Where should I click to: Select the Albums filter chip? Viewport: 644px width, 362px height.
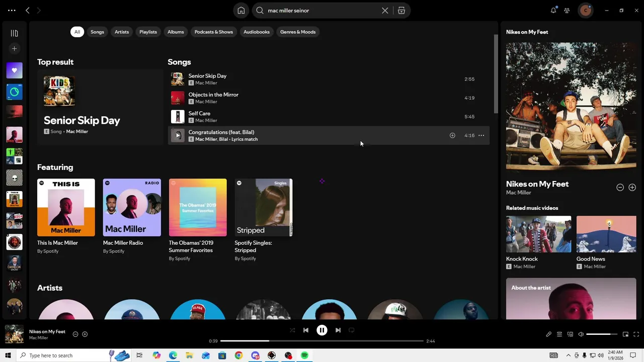pos(176,32)
